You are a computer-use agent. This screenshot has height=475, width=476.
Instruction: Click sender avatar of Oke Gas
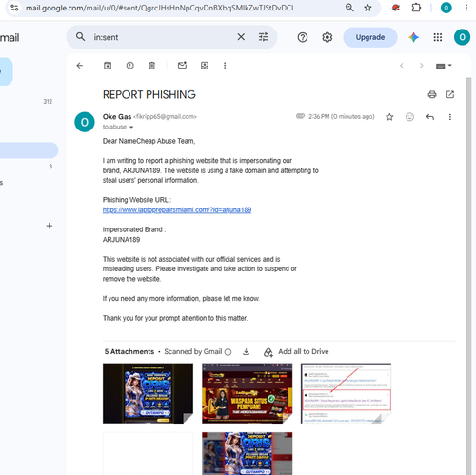85,122
